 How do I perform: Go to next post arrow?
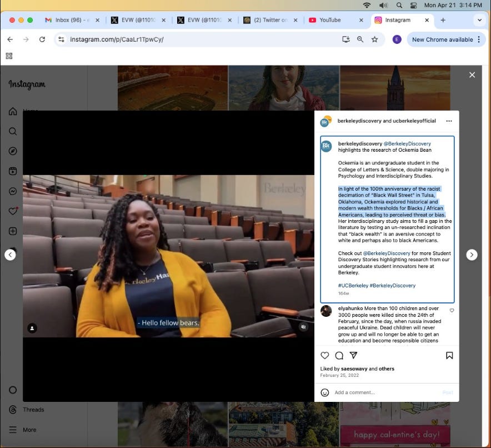point(472,255)
